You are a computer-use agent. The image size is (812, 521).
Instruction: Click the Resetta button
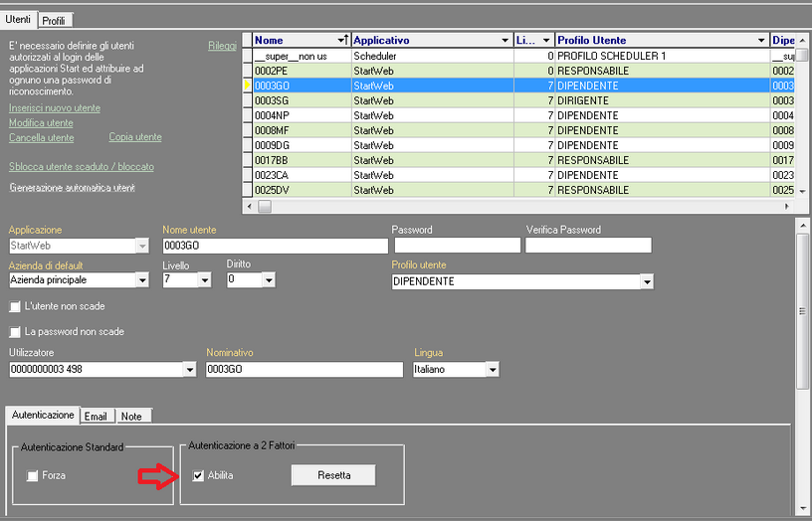point(333,475)
